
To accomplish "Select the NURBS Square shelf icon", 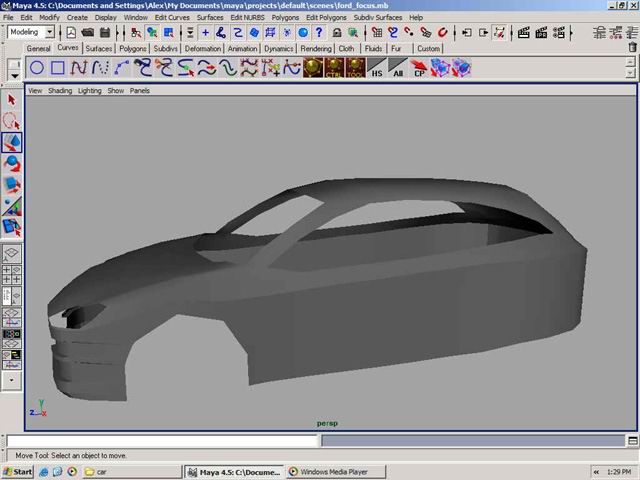I will click(58, 69).
